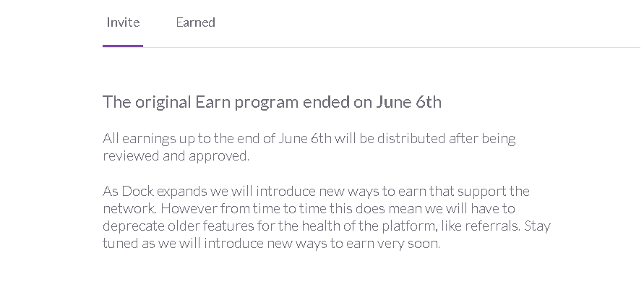The height and width of the screenshot is (308, 644).
Task: Click the divider line right of Earned tab
Action: (x=434, y=47)
